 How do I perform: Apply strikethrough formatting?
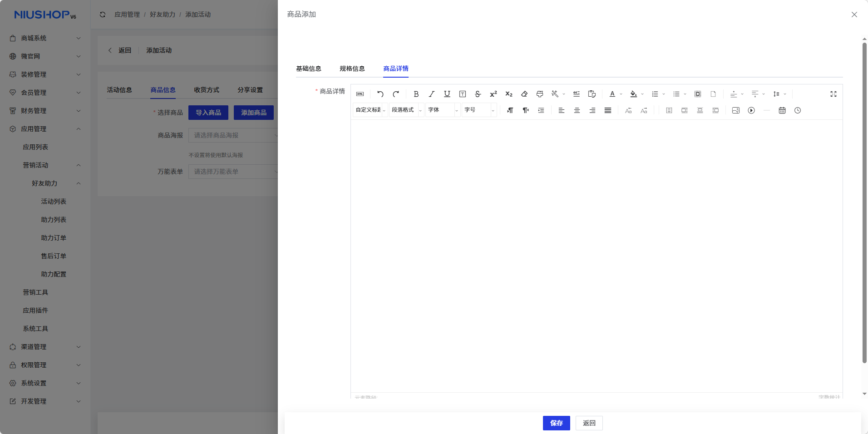(478, 94)
